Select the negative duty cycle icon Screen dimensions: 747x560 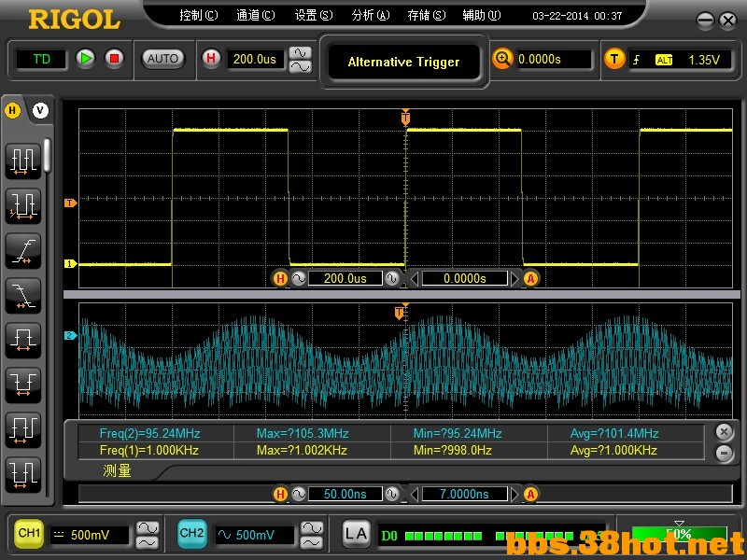pos(22,474)
